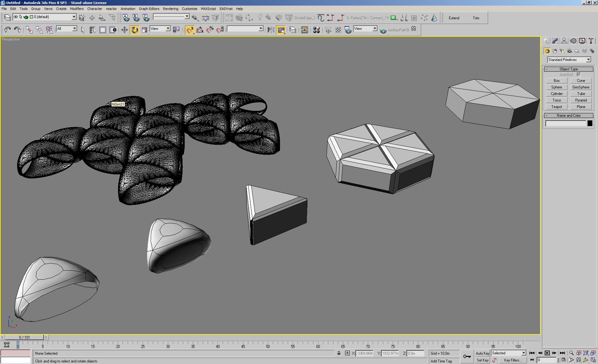
Task: Click the Select and Rotate tool
Action: [135, 30]
